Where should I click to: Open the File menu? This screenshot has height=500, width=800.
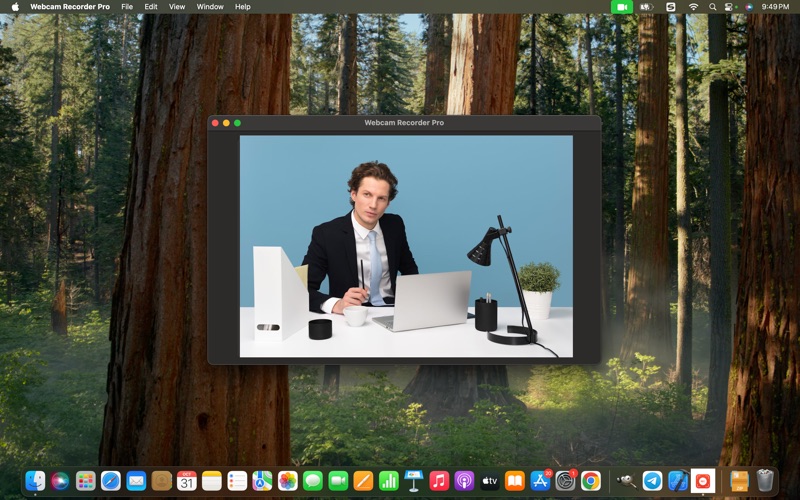click(x=127, y=7)
